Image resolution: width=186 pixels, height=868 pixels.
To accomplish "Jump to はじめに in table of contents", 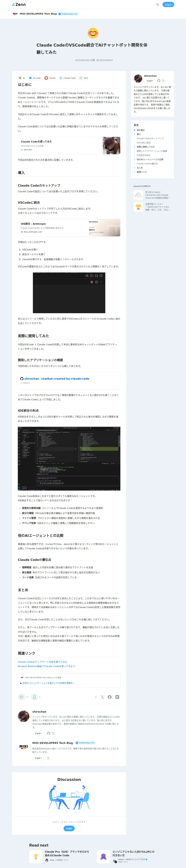I will click(141, 130).
